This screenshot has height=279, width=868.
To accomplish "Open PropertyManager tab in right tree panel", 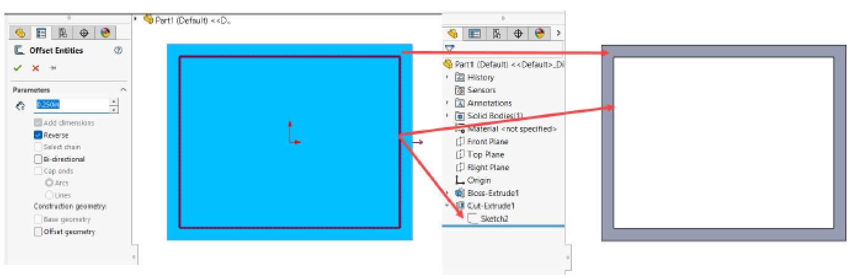I will tap(475, 33).
